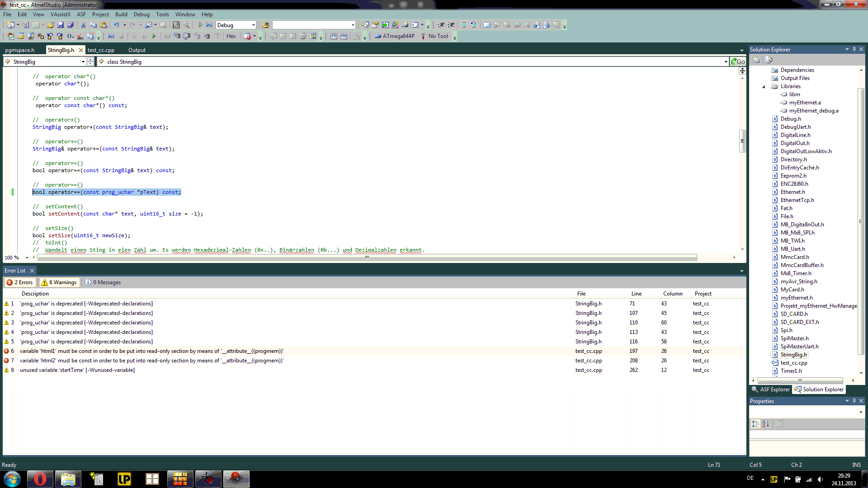The image size is (868, 488).
Task: Toggle bookmark on current line
Action: [x=486, y=25]
